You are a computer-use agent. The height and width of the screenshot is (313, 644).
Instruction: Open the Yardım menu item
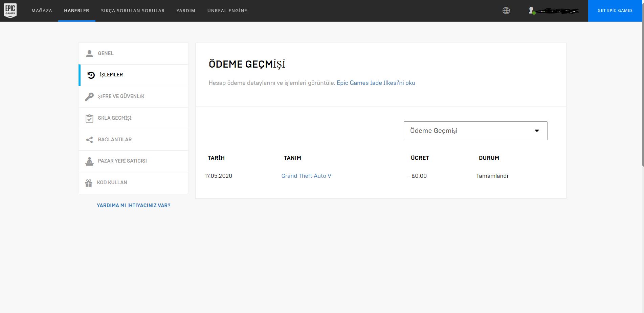click(x=186, y=11)
